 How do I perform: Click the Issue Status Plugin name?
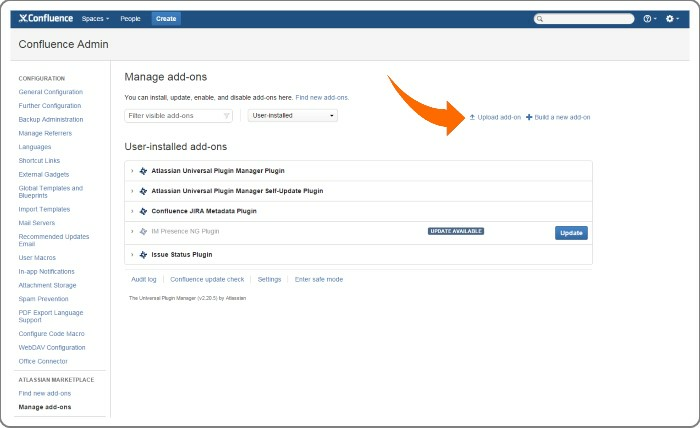pyautogui.click(x=182, y=255)
